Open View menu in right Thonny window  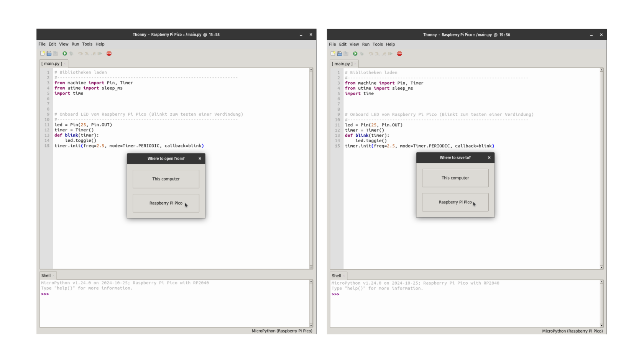pos(354,44)
